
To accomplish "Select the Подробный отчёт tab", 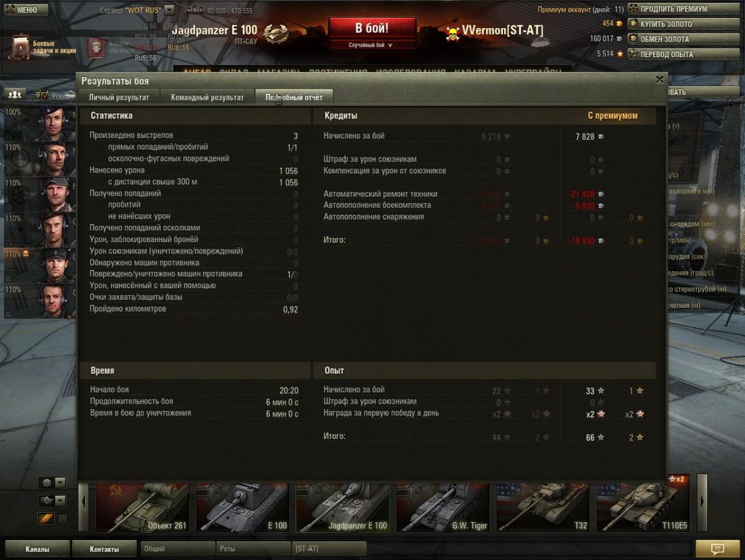I will pyautogui.click(x=294, y=97).
